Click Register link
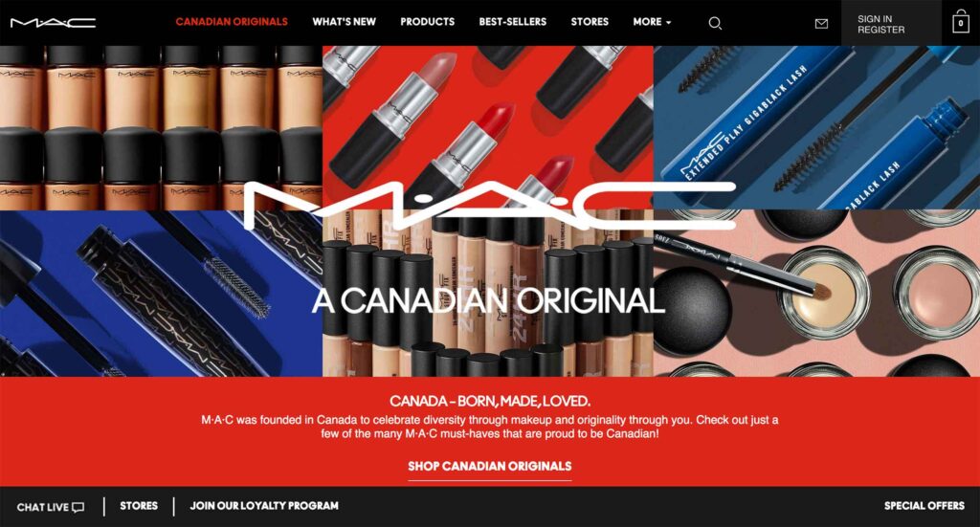Screen dimensions: 980x527 [881, 30]
